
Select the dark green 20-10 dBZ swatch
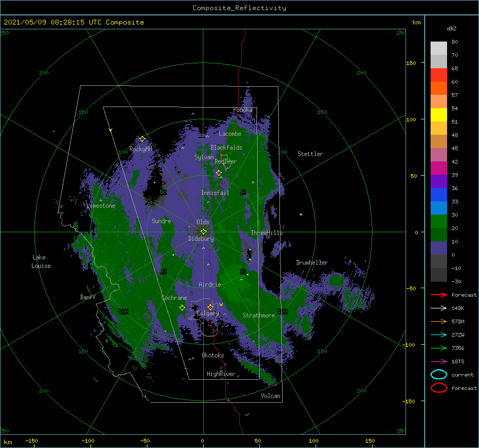click(x=439, y=234)
